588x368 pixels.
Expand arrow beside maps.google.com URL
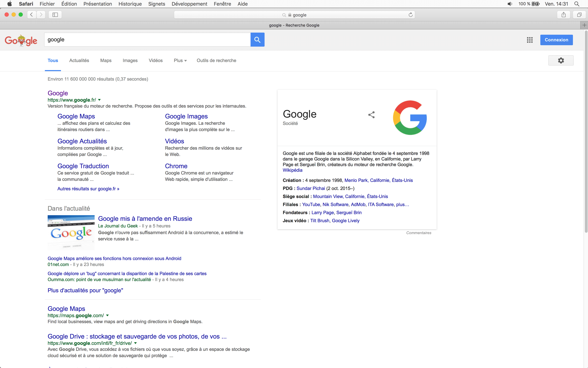(107, 315)
